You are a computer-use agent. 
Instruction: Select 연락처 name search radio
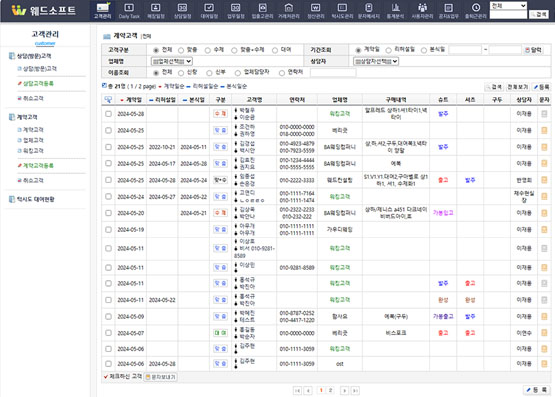coord(282,73)
